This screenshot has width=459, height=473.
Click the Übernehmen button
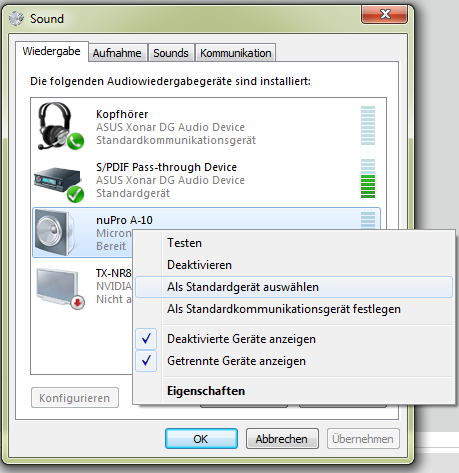[x=363, y=439]
